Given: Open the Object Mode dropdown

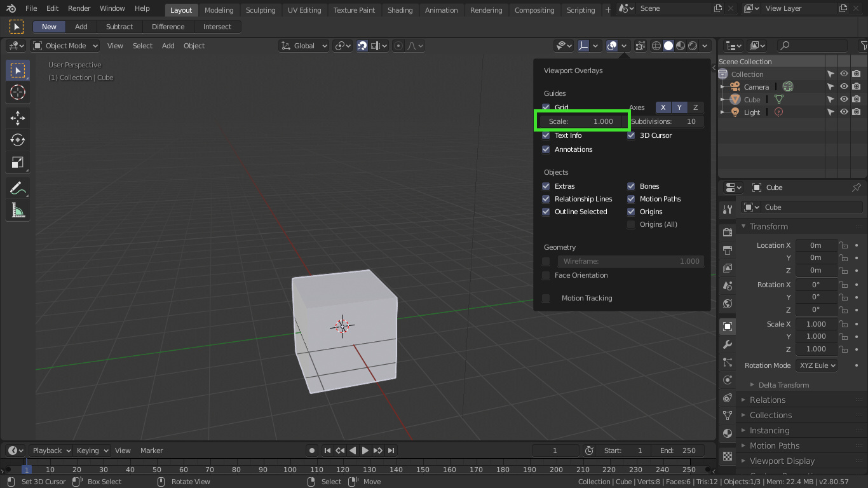Looking at the screenshot, I should click(x=65, y=46).
